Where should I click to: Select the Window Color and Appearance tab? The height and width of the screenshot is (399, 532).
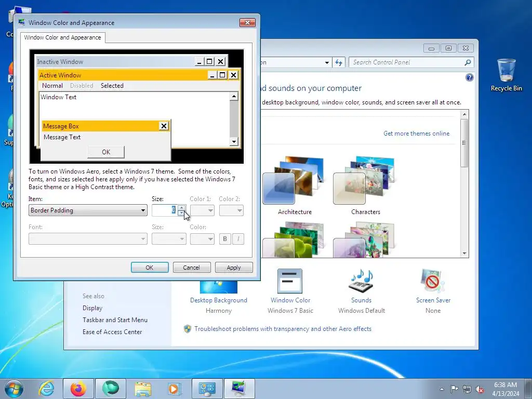[62, 37]
